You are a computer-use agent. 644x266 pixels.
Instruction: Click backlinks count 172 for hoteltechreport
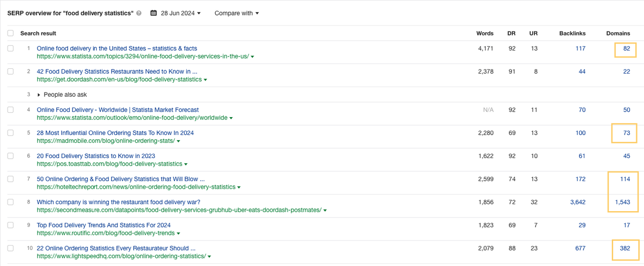(x=580, y=179)
